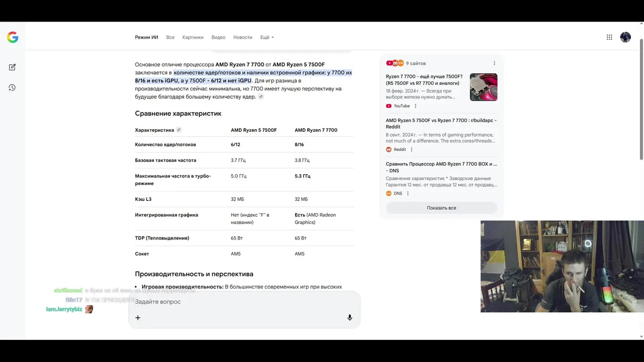Click the Интегрированная графика row label
This screenshot has width=644, height=362.
167,215
